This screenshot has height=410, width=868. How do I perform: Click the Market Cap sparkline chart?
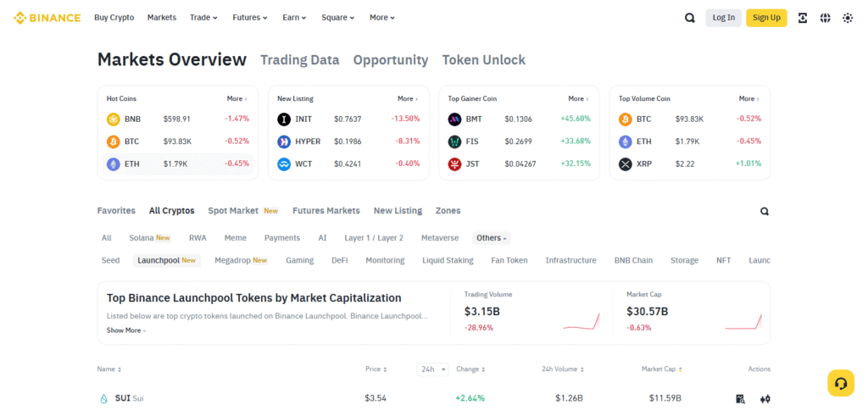[743, 321]
